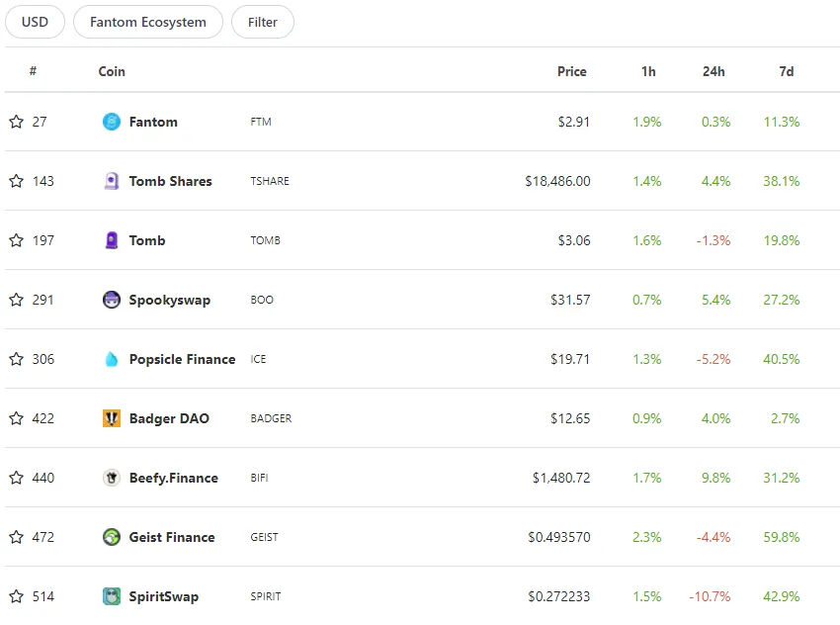
Task: Sort table by Price column
Action: pyautogui.click(x=571, y=71)
